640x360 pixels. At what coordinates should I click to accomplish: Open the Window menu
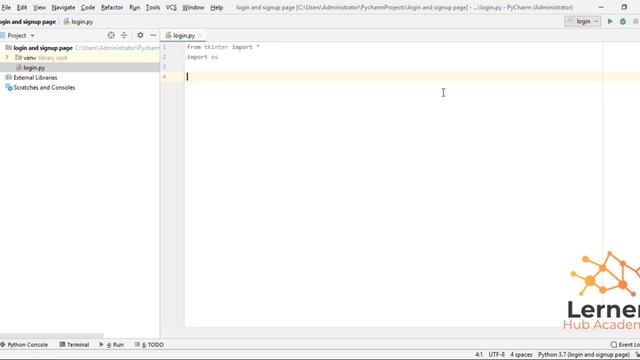coord(193,7)
